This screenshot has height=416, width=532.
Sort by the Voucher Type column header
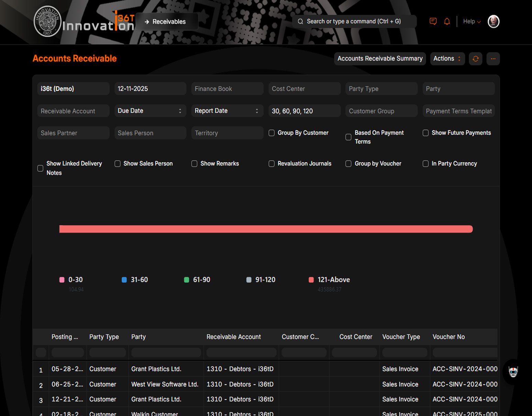click(401, 337)
